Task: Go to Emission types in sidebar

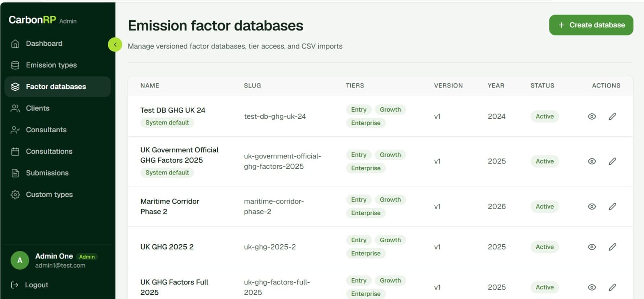Action: point(58,65)
